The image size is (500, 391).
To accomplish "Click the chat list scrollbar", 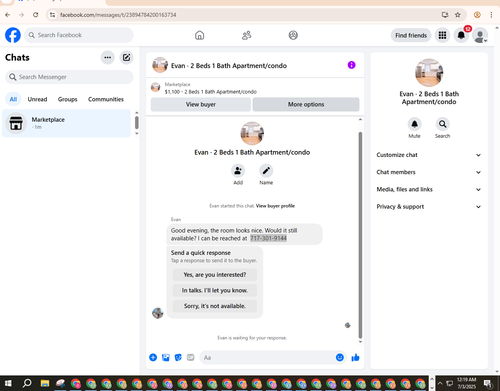I will click(x=137, y=122).
